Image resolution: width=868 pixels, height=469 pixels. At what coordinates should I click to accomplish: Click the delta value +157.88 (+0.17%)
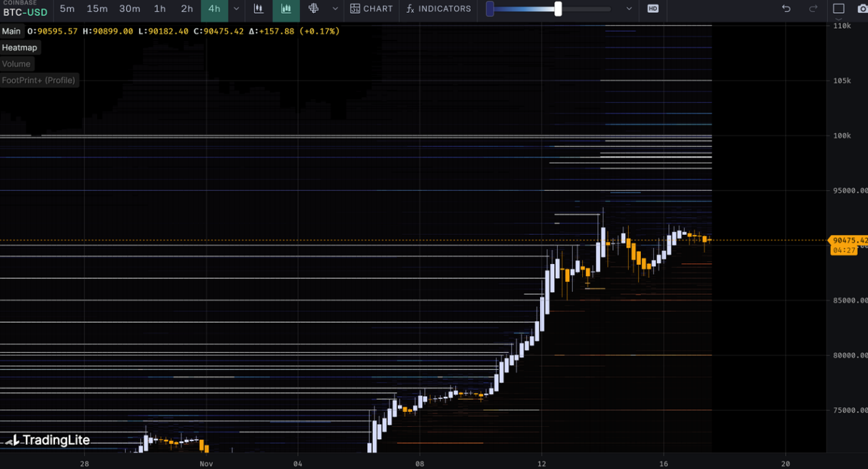click(299, 31)
